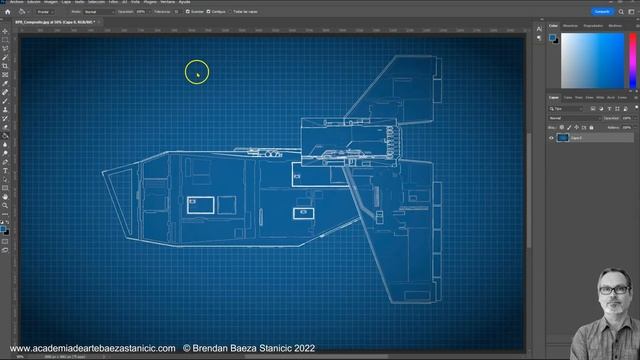Go to the Home screen icon
Screen dimensions: 640x360
pos(7,12)
